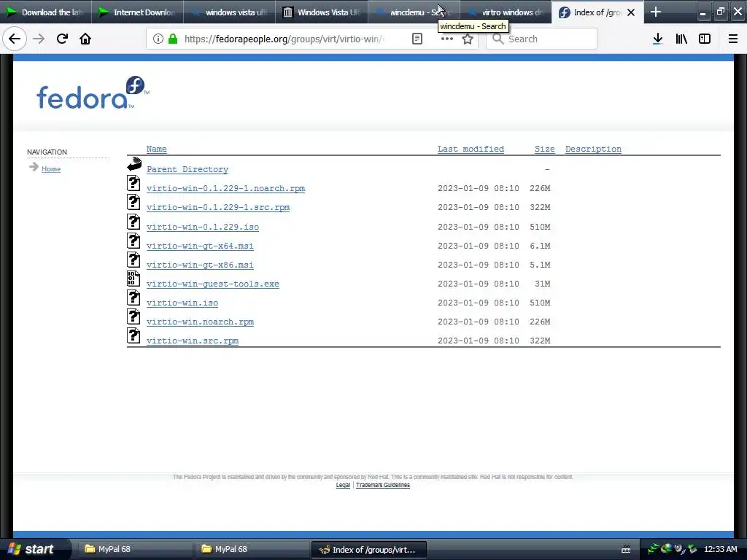This screenshot has height=560, width=747.
Task: Sort listing by Description column
Action: point(593,149)
